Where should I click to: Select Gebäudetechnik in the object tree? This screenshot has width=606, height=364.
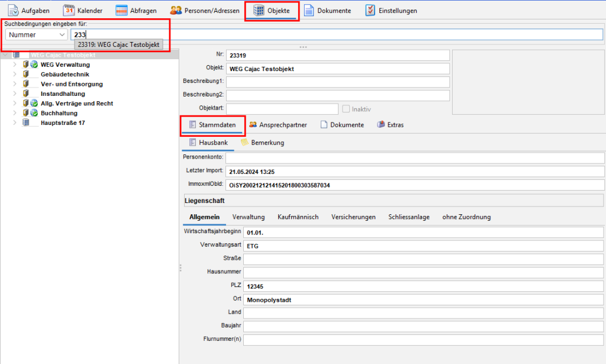pyautogui.click(x=65, y=74)
